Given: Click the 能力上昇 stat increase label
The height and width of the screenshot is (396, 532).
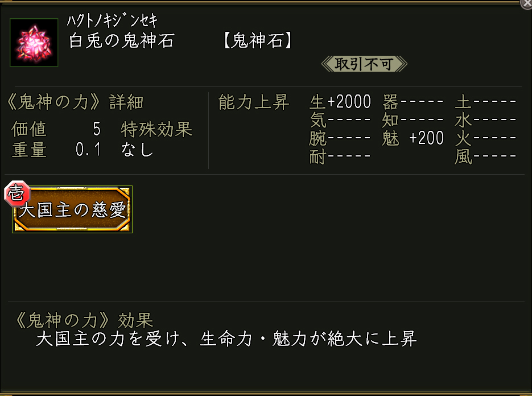Looking at the screenshot, I should pyautogui.click(x=254, y=102).
